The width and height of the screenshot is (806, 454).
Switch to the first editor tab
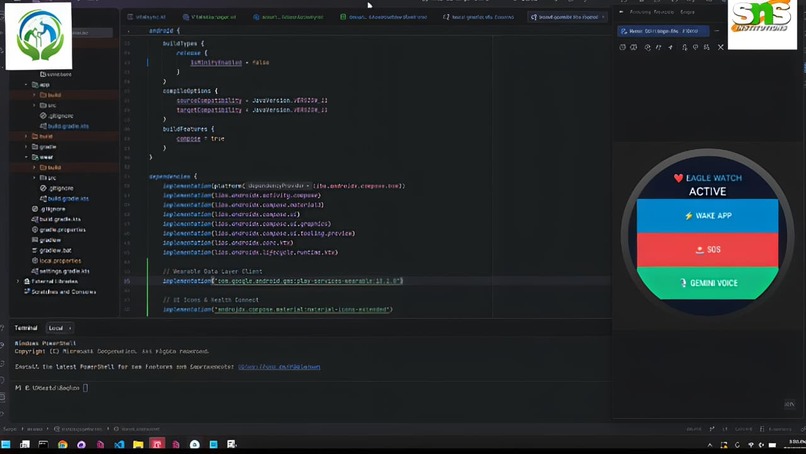click(x=147, y=17)
